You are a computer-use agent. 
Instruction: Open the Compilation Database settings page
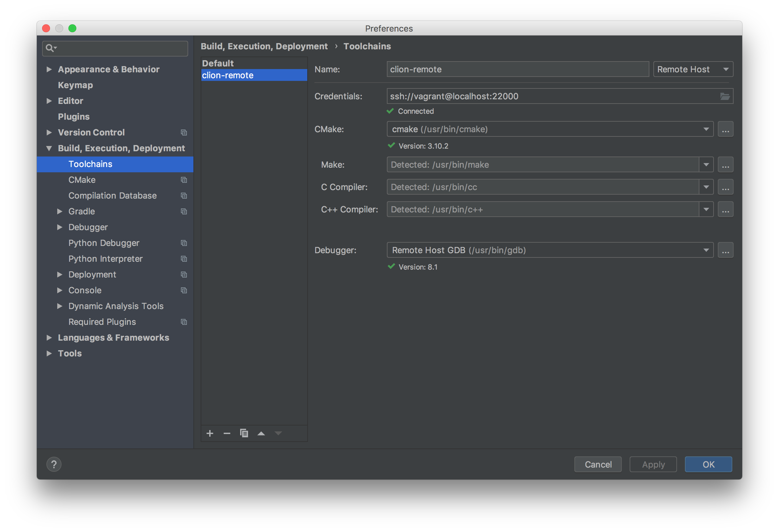click(112, 196)
